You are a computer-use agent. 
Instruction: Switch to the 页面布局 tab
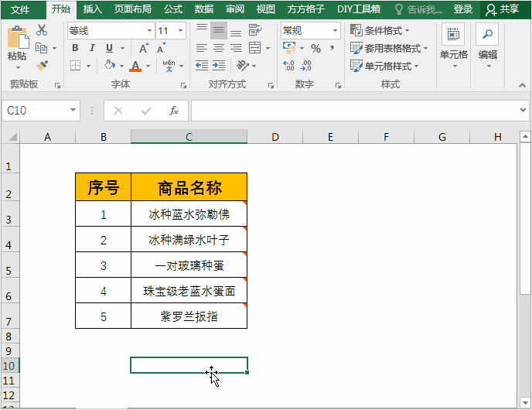point(133,9)
